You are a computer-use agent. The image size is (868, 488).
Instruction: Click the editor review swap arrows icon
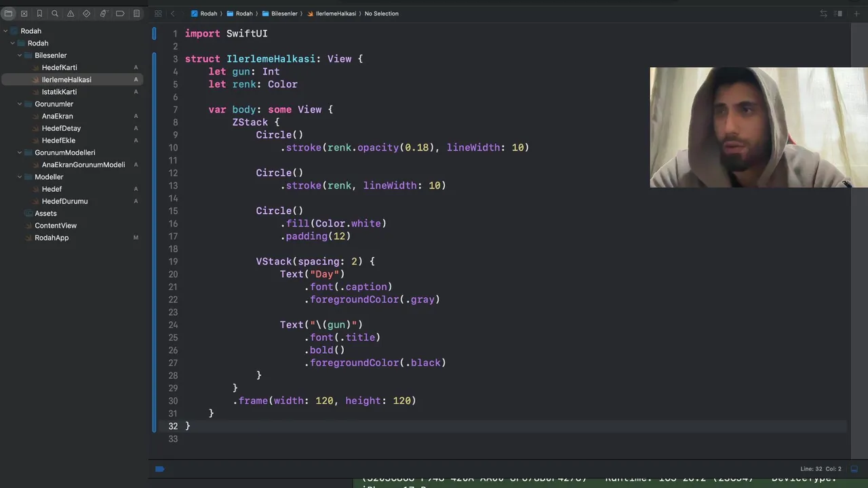[823, 14]
